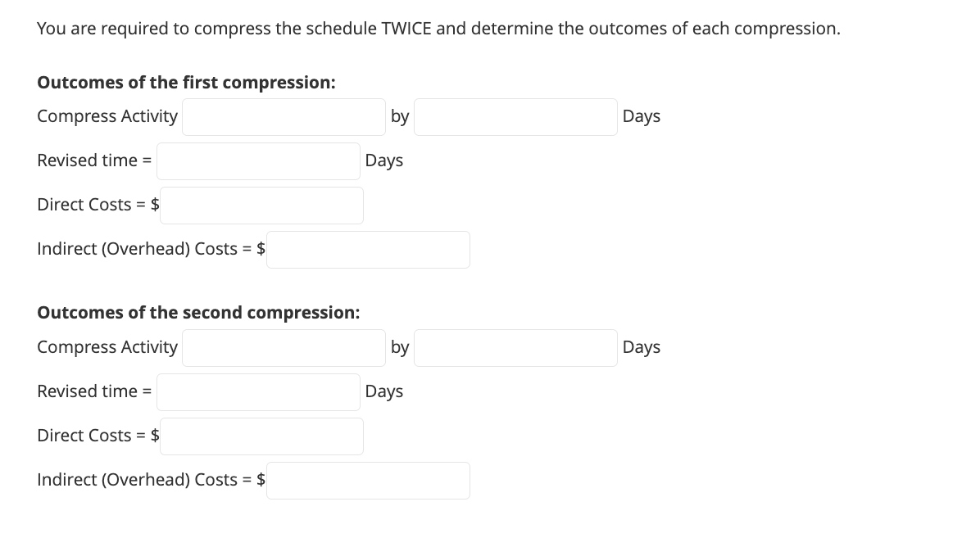
Task: Click the by text in first compression row
Action: tap(400, 116)
